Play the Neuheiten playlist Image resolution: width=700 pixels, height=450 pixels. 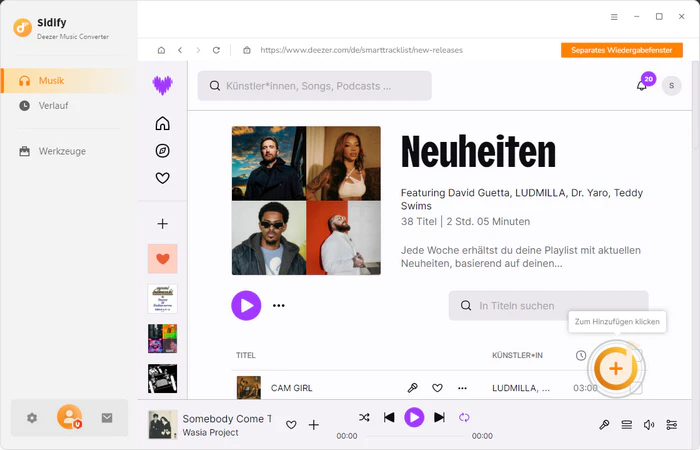[246, 306]
